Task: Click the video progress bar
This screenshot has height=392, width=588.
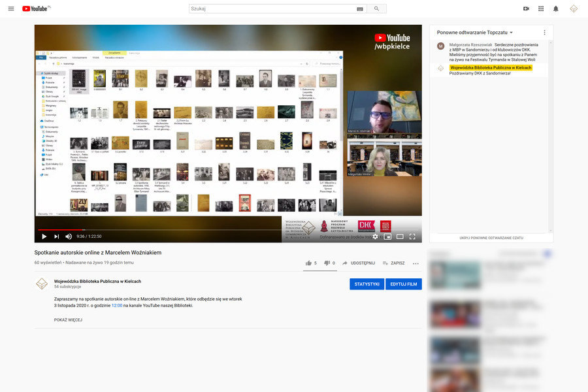Action: click(x=196, y=229)
